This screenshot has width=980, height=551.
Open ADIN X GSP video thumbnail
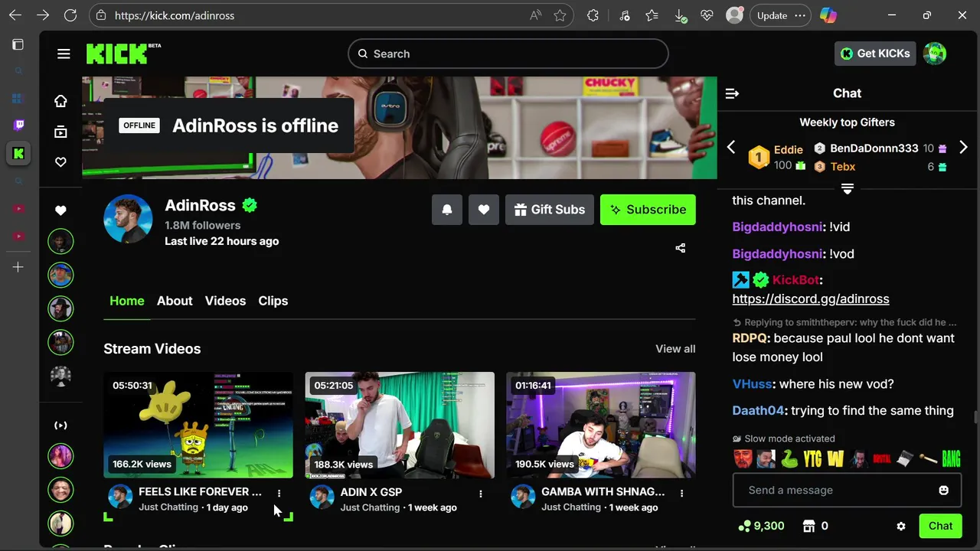pyautogui.click(x=400, y=425)
